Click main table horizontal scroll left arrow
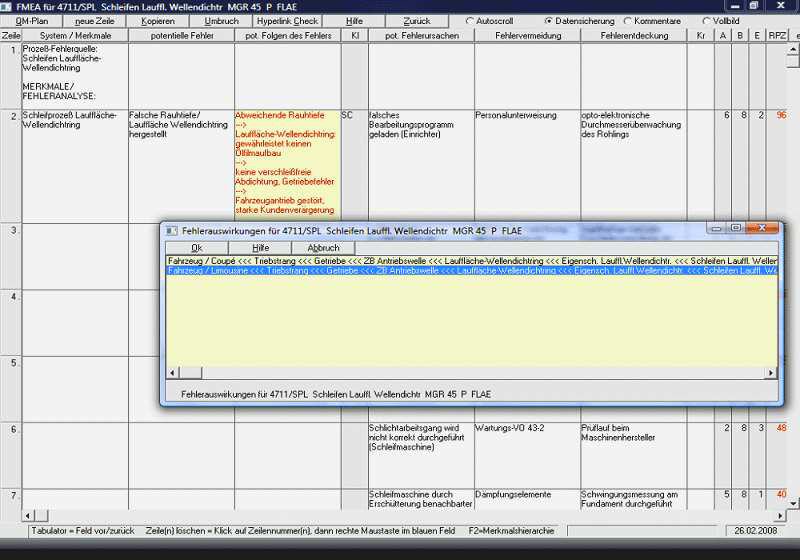The height and width of the screenshot is (560, 800). tap(28, 516)
